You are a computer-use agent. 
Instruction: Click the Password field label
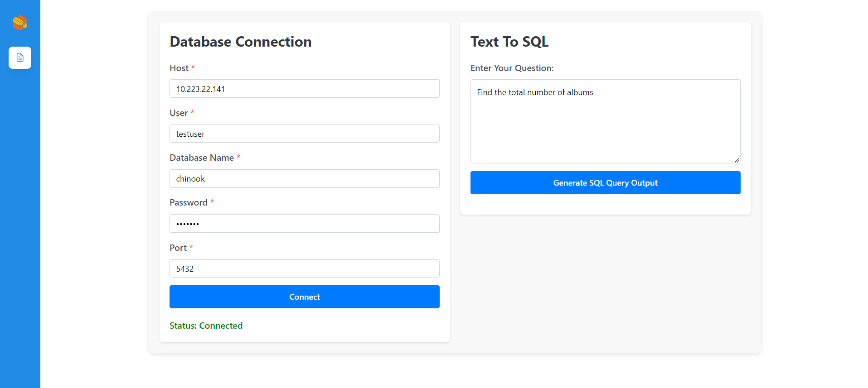coord(189,202)
